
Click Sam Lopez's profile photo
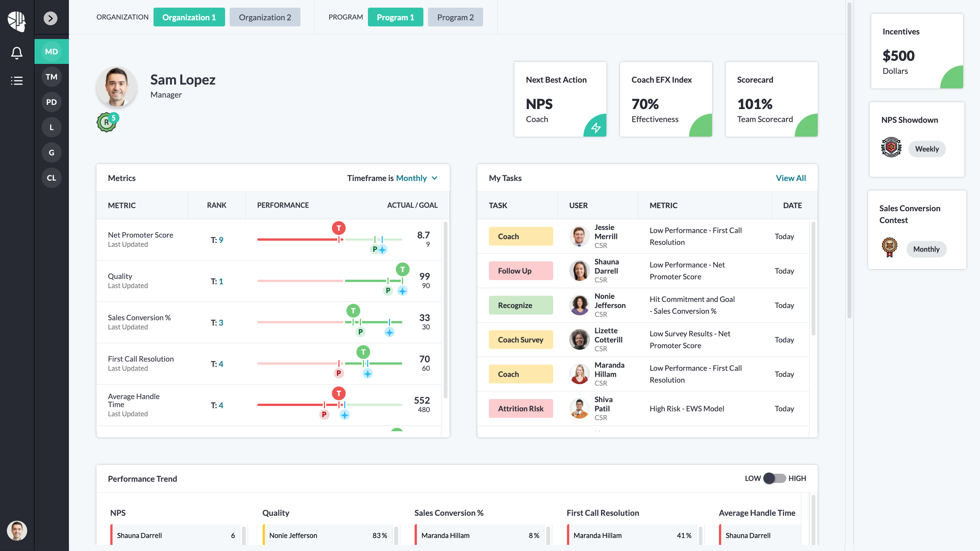point(116,87)
